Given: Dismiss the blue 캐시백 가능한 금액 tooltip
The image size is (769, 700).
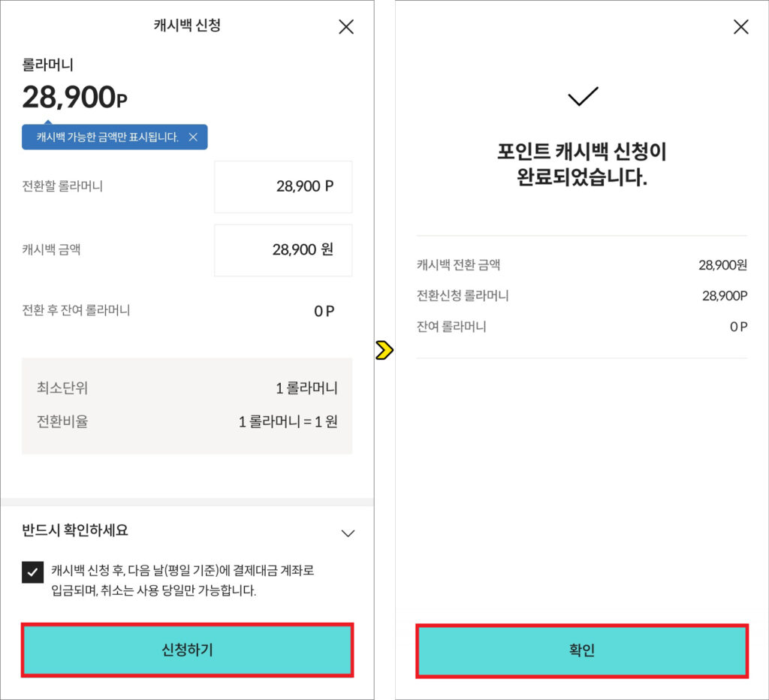Looking at the screenshot, I should click(x=193, y=137).
